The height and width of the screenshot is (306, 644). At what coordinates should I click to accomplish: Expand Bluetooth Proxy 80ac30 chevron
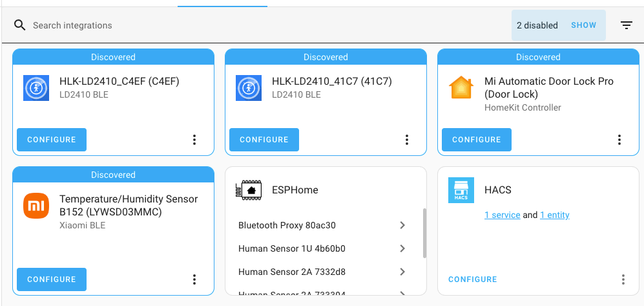pos(402,225)
